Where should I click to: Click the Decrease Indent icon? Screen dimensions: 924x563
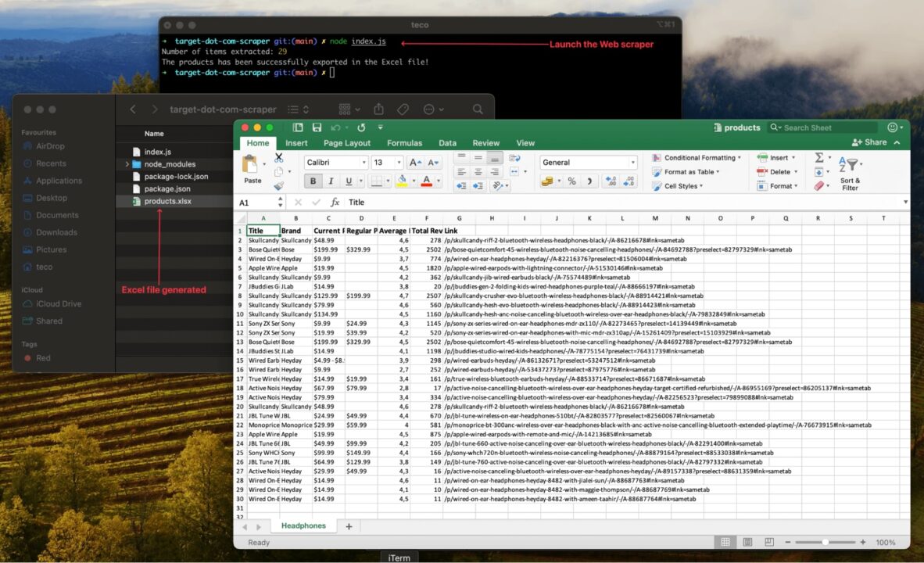pos(460,185)
